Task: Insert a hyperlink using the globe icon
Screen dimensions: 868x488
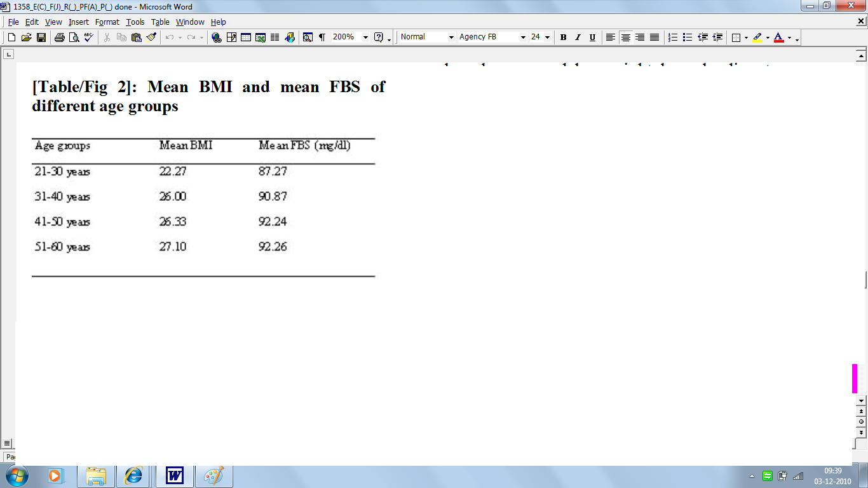Action: (x=217, y=37)
